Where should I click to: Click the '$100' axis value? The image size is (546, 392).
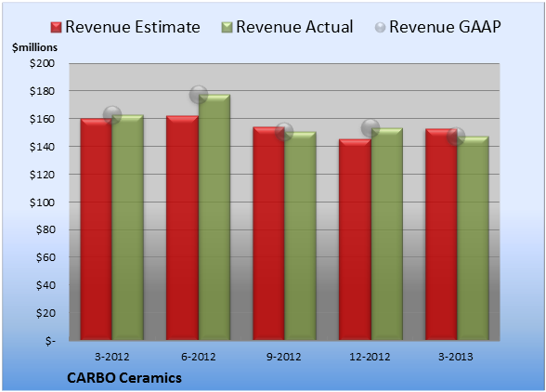point(42,203)
